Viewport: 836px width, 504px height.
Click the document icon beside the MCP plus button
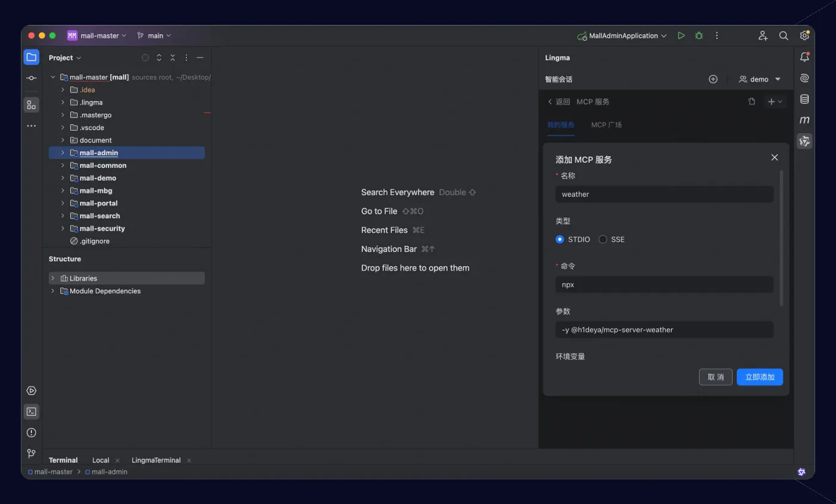[752, 102]
